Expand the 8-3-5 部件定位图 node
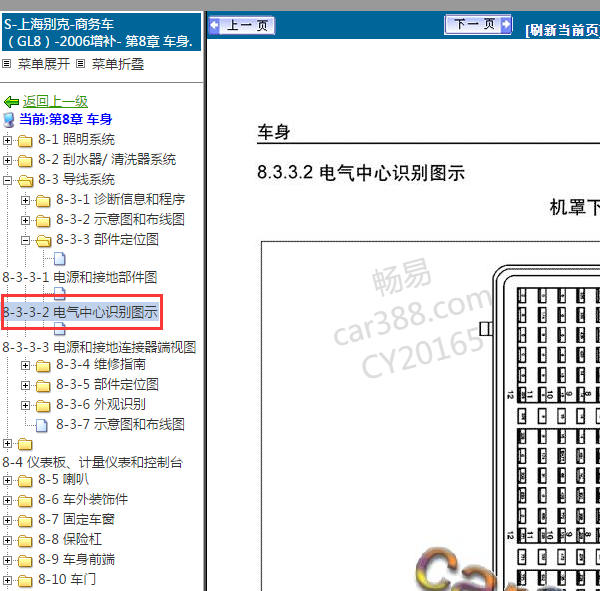The width and height of the screenshot is (600, 591). (x=25, y=385)
